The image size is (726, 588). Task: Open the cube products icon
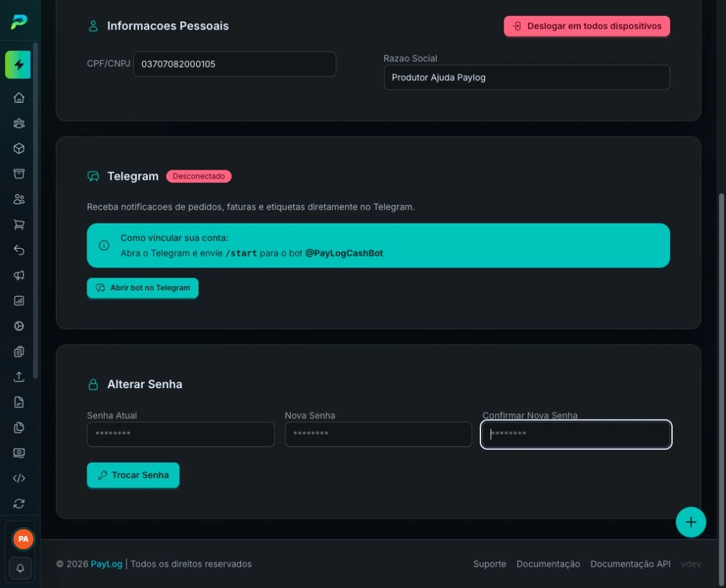19,148
